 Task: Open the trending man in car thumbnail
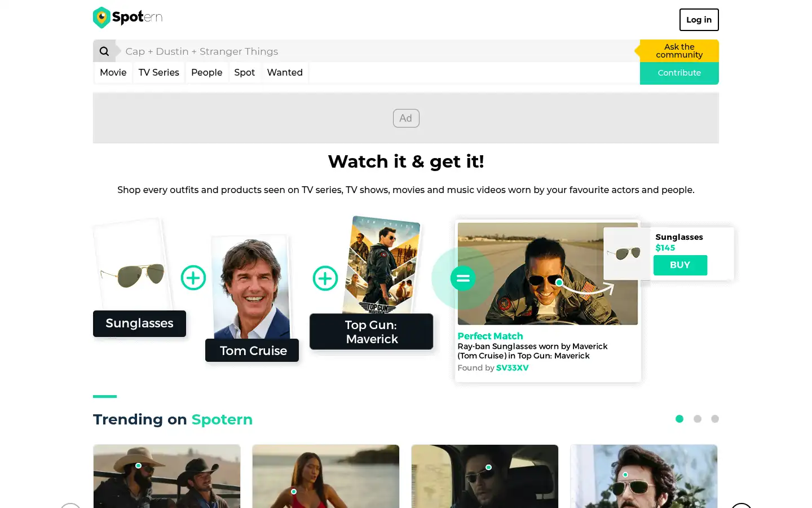click(x=485, y=476)
